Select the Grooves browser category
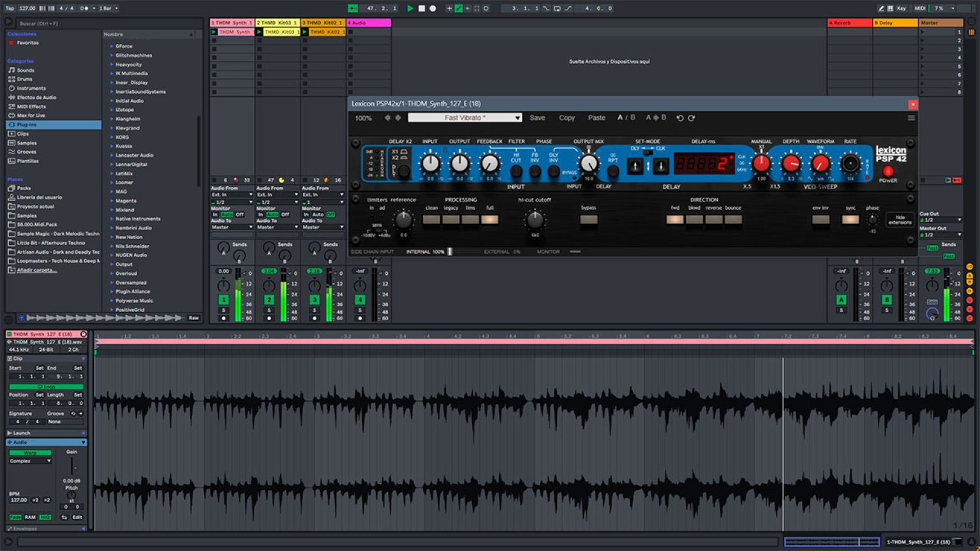 (27, 152)
